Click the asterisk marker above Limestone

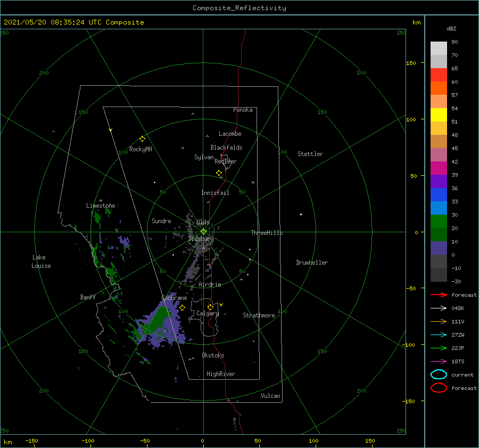101,201
